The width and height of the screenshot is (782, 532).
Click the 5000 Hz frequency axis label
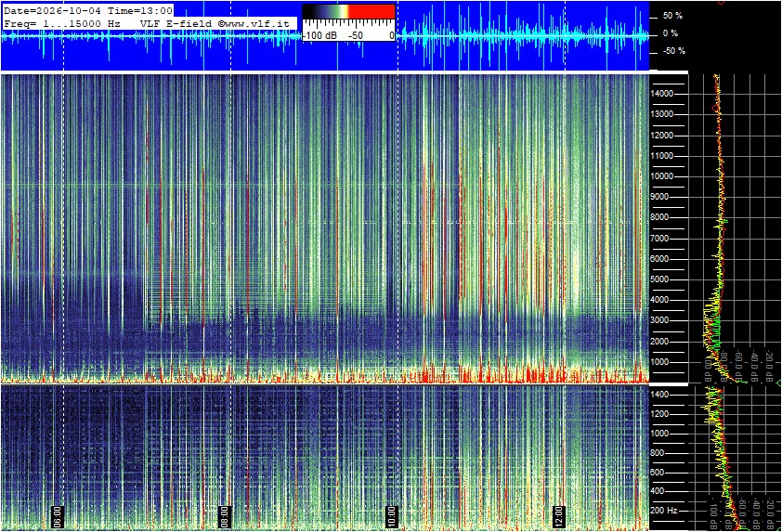point(662,279)
